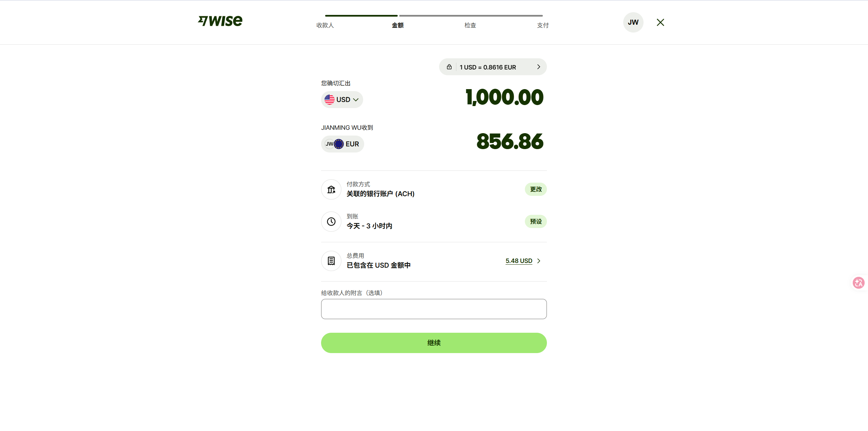Focus the recipient note input field

(x=434, y=309)
